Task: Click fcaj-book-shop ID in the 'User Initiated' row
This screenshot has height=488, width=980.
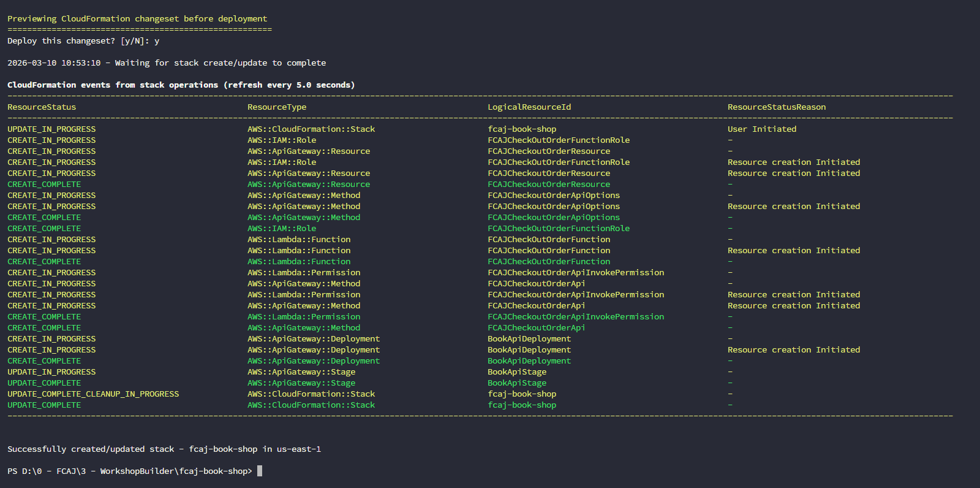Action: [522, 129]
